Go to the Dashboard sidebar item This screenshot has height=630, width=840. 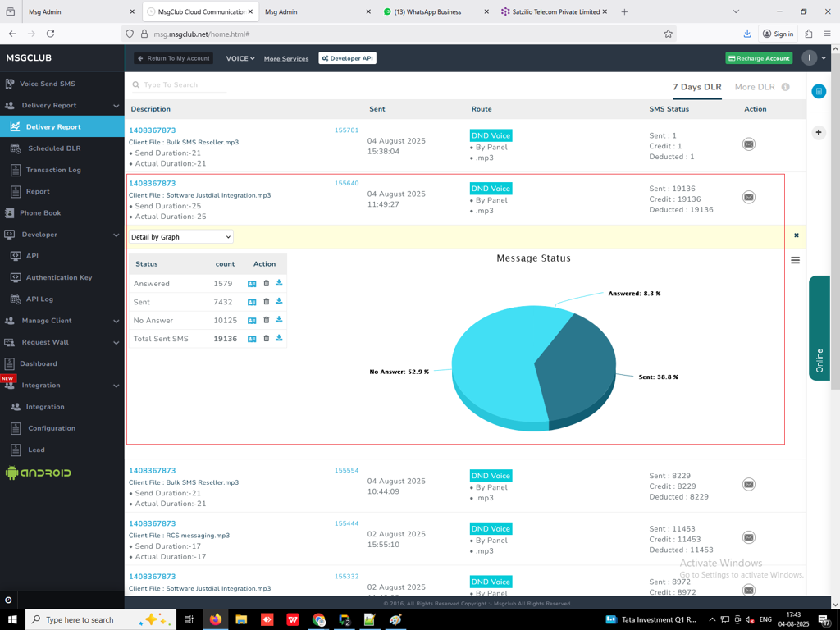(38, 363)
